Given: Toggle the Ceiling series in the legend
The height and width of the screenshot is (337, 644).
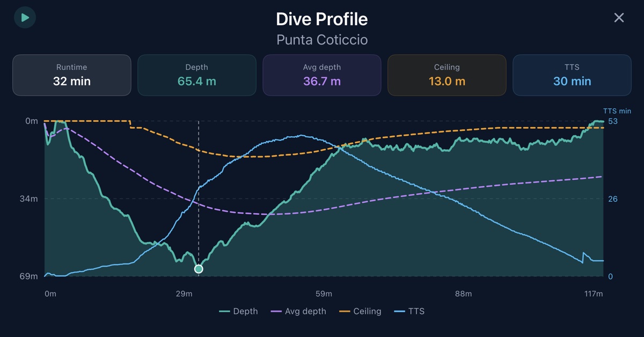Looking at the screenshot, I should coord(361,311).
